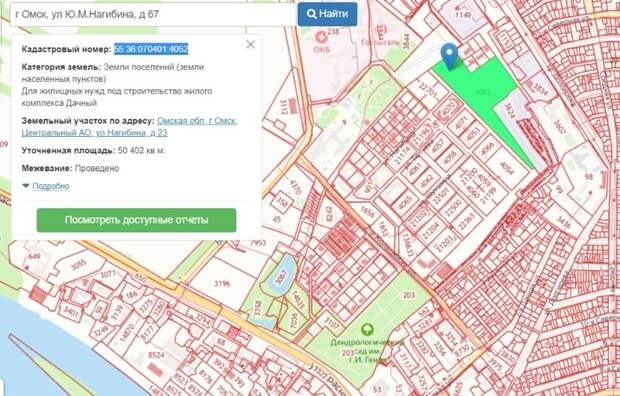Select parcel 3196 on the map
Viewport: 620px width, 396px height.
pyautogui.click(x=222, y=283)
